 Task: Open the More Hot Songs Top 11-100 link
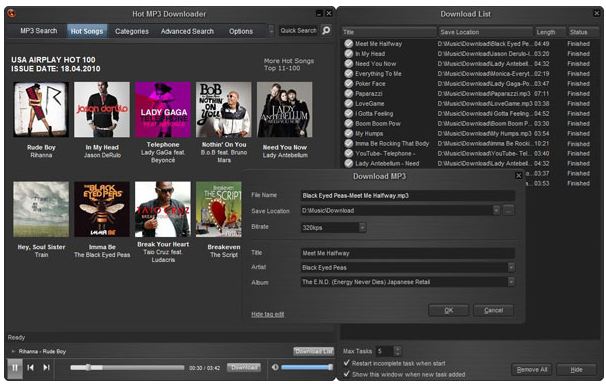[x=289, y=65]
